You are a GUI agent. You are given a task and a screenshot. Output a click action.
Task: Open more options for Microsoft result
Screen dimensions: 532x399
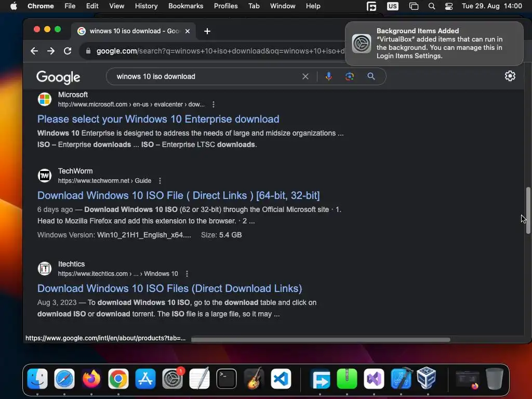tap(214, 104)
